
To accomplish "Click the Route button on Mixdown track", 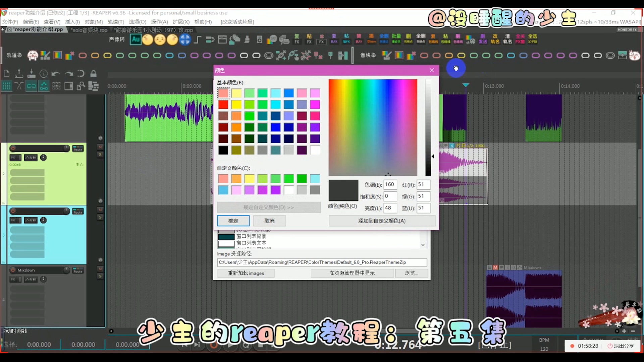I will (78, 270).
